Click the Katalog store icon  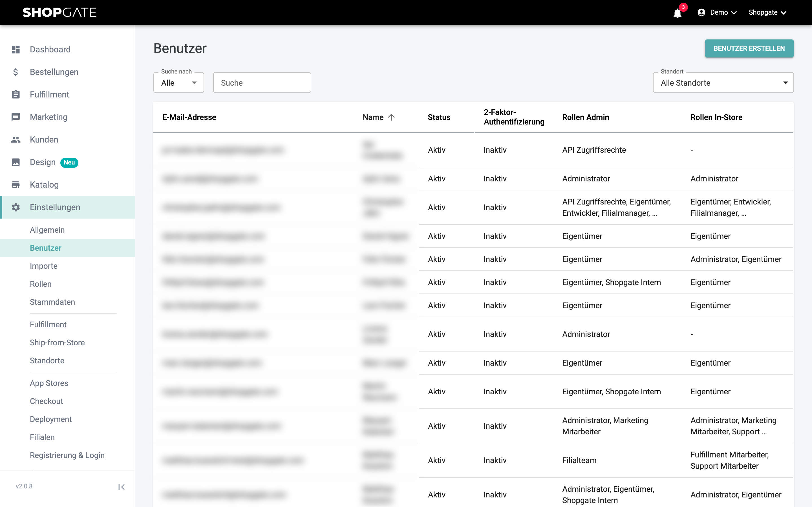[x=16, y=185]
